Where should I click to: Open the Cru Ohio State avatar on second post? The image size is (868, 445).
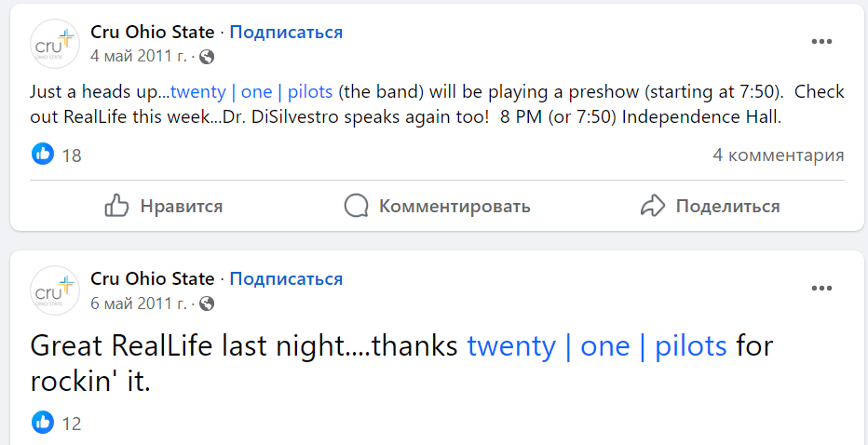click(54, 290)
